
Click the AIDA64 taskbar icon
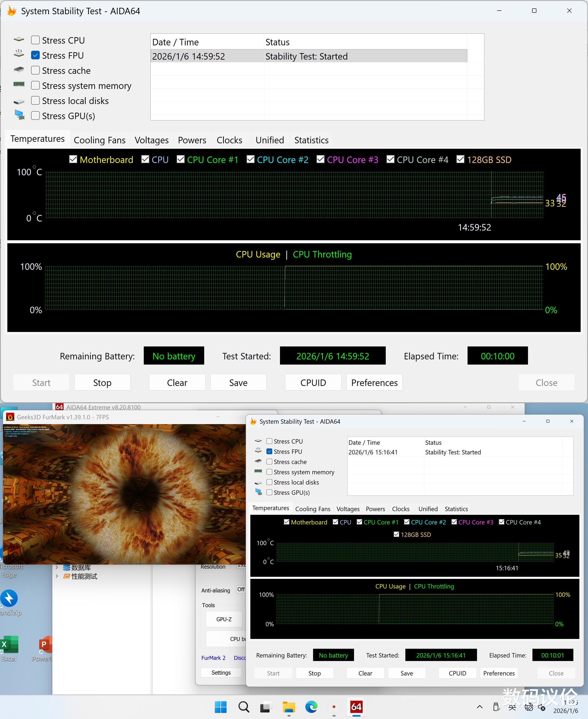(356, 707)
